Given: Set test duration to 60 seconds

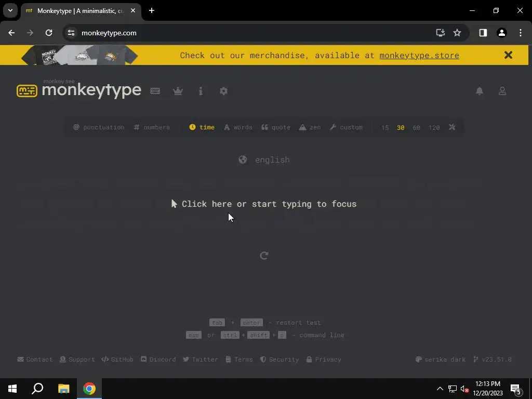Looking at the screenshot, I should pos(416,128).
